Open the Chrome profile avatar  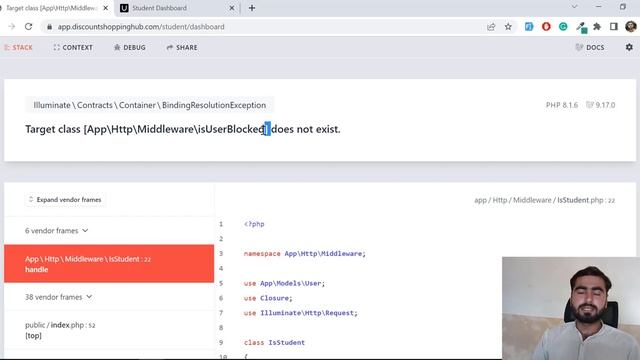click(x=631, y=27)
